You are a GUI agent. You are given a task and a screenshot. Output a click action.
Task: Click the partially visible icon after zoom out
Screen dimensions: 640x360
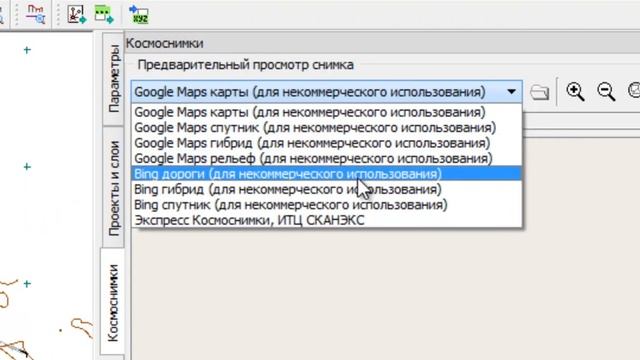coord(634,91)
